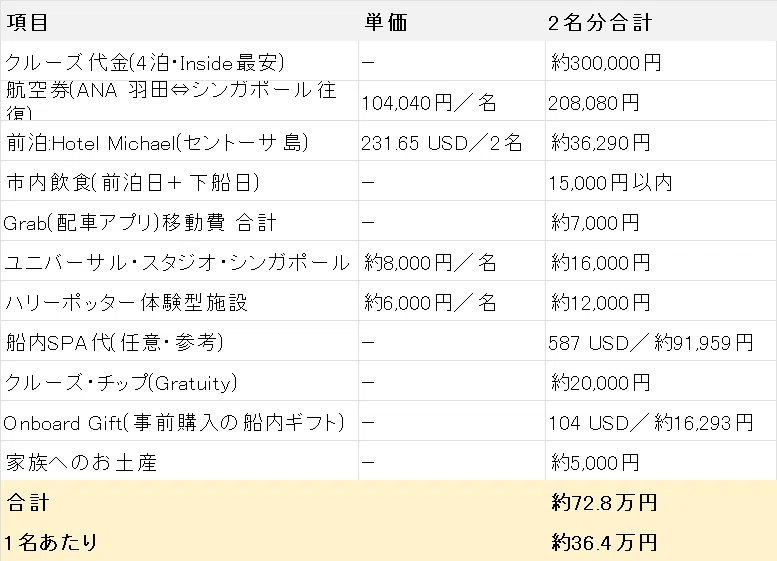Select the 231.65 USD/2名 cell
This screenshot has height=561, width=777.
click(x=442, y=143)
